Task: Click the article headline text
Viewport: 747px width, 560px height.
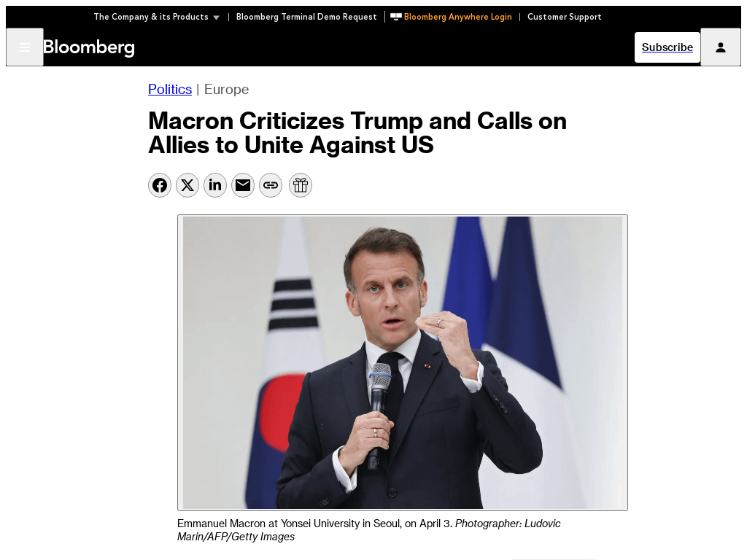Action: (357, 133)
